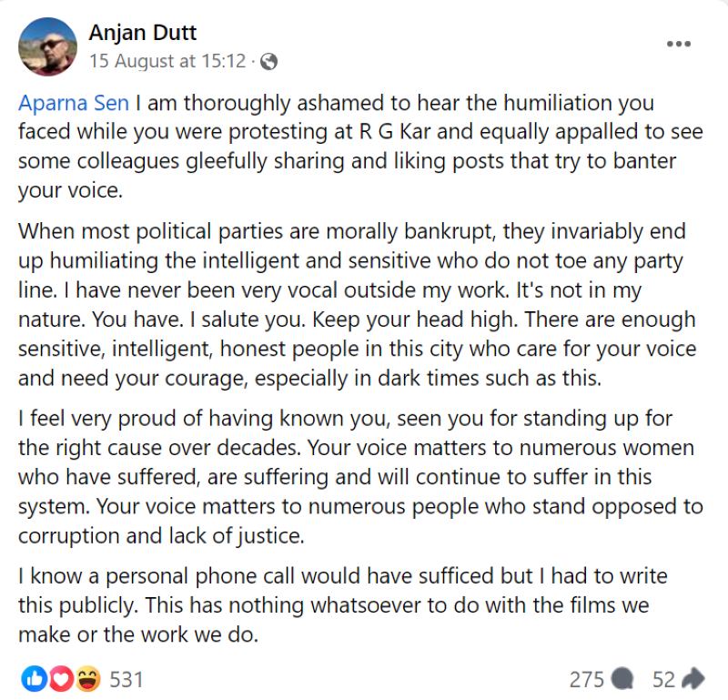Image resolution: width=728 pixels, height=700 pixels.
Task: Click the phrase "corruption and lack of justice"
Action: [x=161, y=536]
